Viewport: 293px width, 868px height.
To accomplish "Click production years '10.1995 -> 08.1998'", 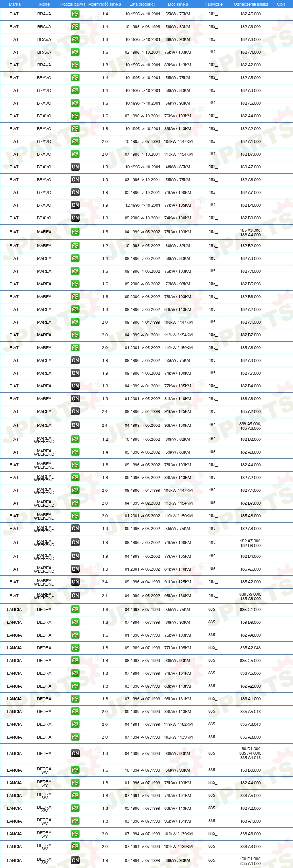I will pos(142,27).
